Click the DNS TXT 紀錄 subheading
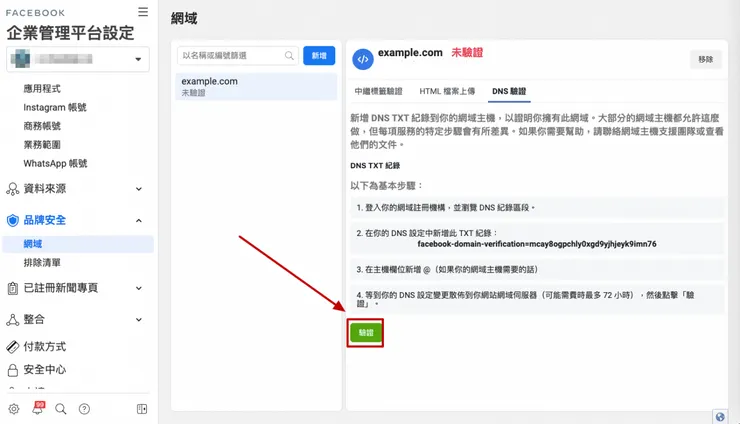 [x=375, y=166]
